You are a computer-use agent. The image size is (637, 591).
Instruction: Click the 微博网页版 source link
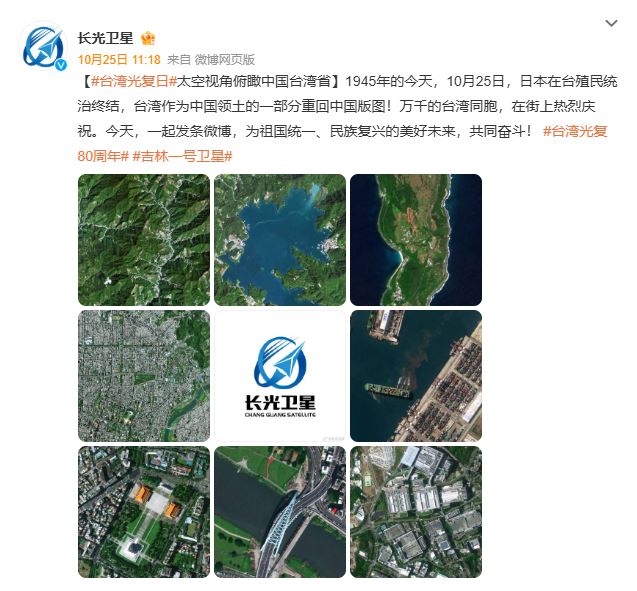coord(225,60)
